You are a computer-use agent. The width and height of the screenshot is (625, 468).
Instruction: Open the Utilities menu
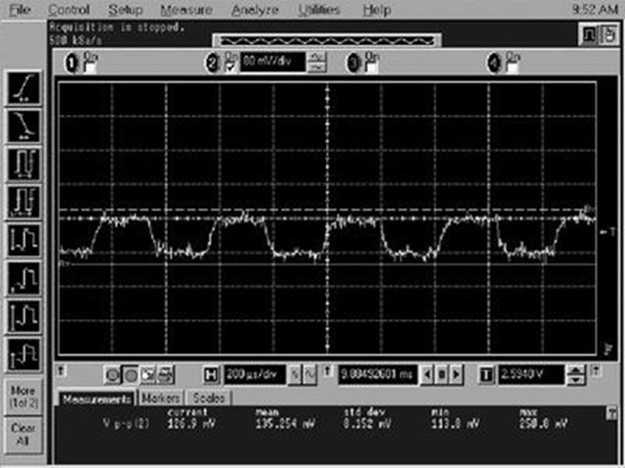(319, 10)
